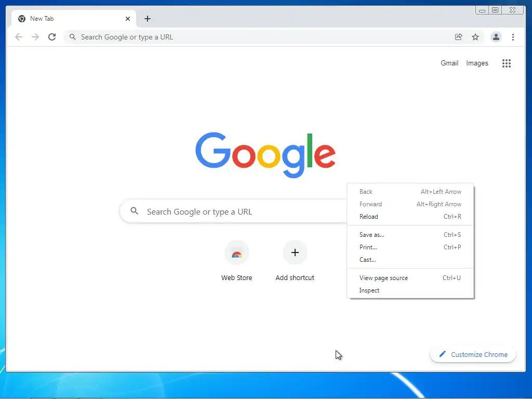Click the Chrome favicon on New Tab
Screen dimensions: 532x399
(x=22, y=19)
